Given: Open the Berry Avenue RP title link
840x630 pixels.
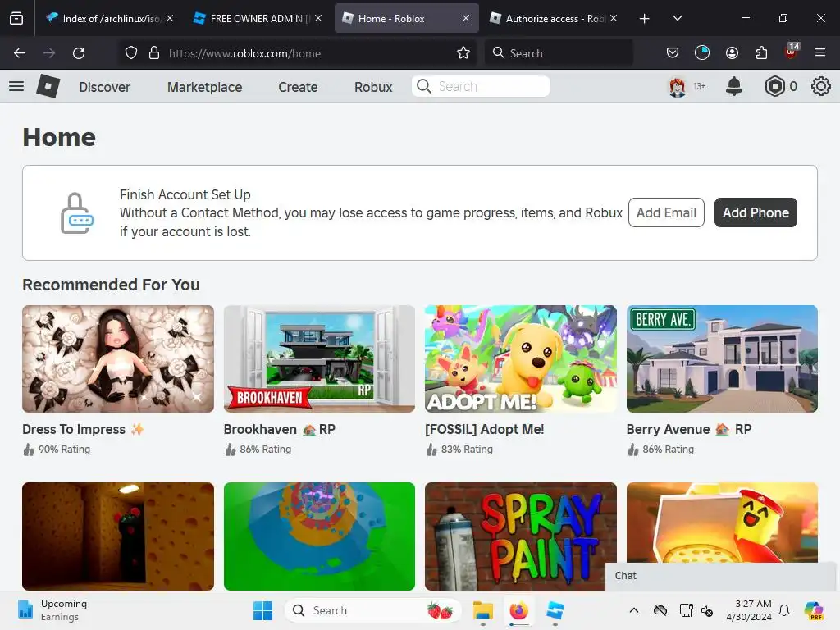Looking at the screenshot, I should click(689, 430).
